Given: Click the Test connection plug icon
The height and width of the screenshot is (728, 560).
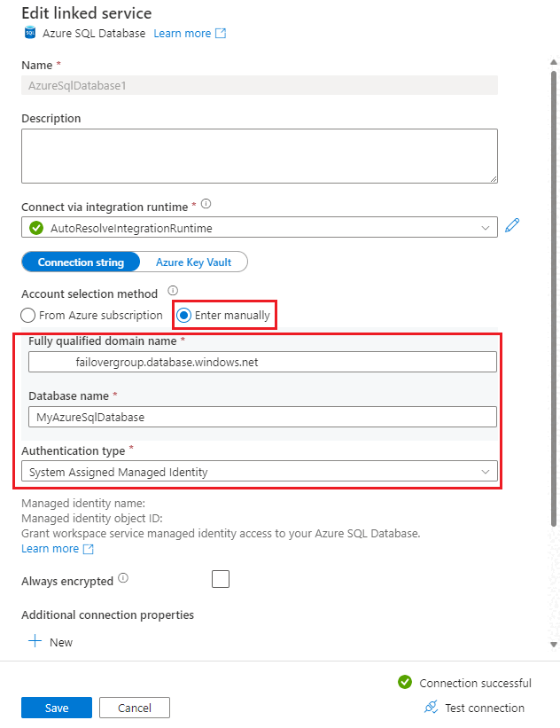Looking at the screenshot, I should click(x=431, y=707).
